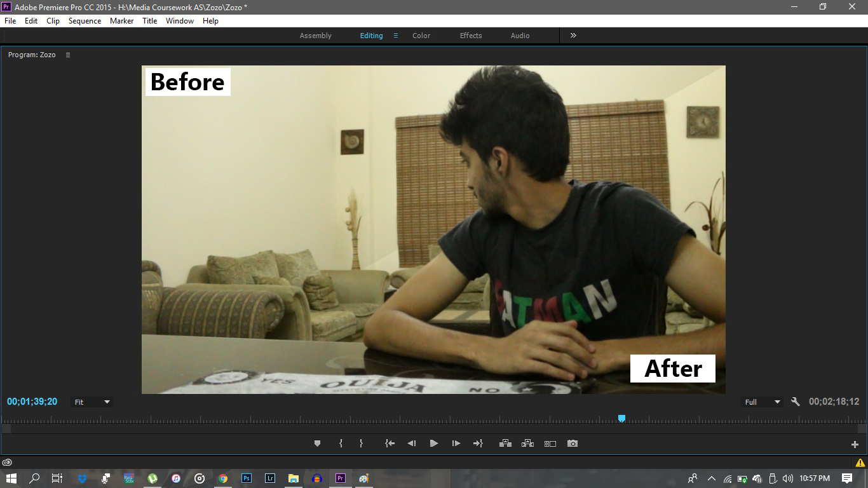Open iTunes from the taskbar
This screenshot has width=868, height=488.
click(x=176, y=478)
